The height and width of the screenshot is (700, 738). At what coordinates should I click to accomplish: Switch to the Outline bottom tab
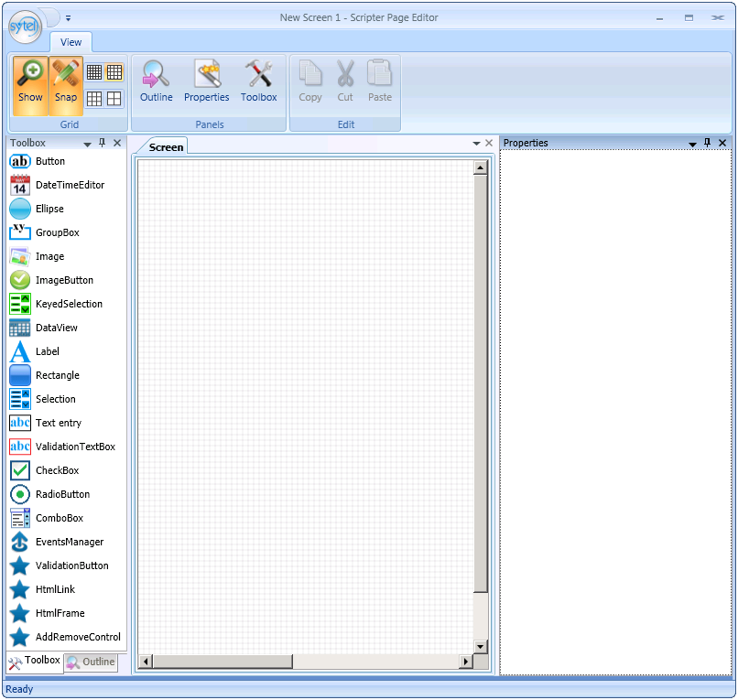click(x=92, y=662)
